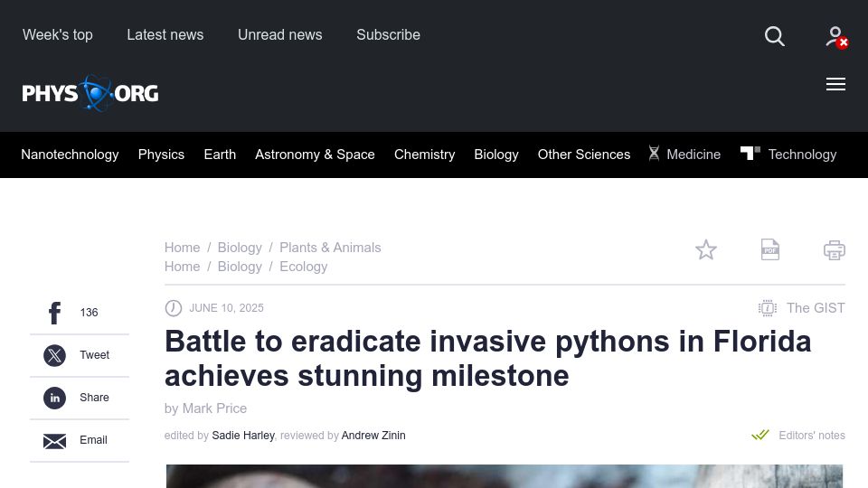Print the article with printer icon
Viewport: 868px width, 488px height.
[835, 250]
